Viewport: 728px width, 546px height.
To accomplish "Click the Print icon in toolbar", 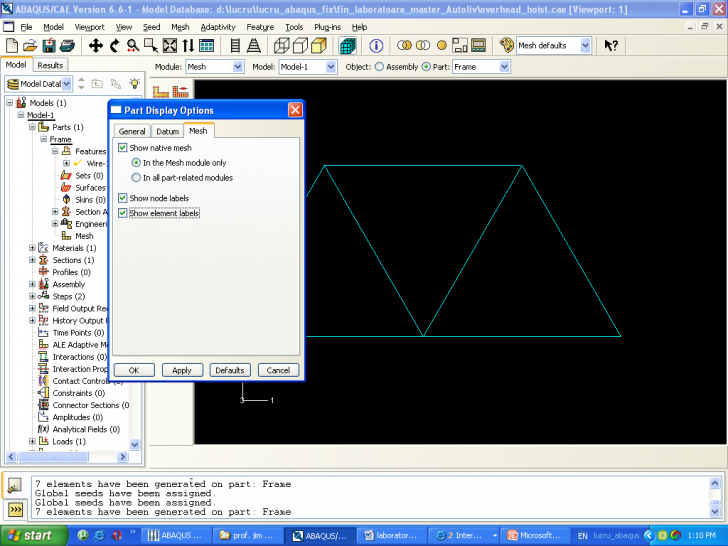I will (x=66, y=46).
